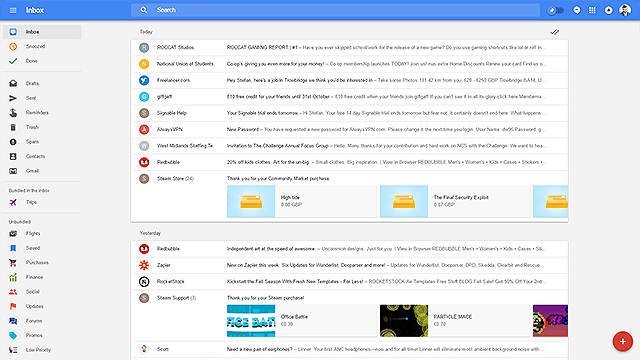This screenshot has width=640, height=360.
Task: Click the search magnifier icon
Action: [144, 10]
